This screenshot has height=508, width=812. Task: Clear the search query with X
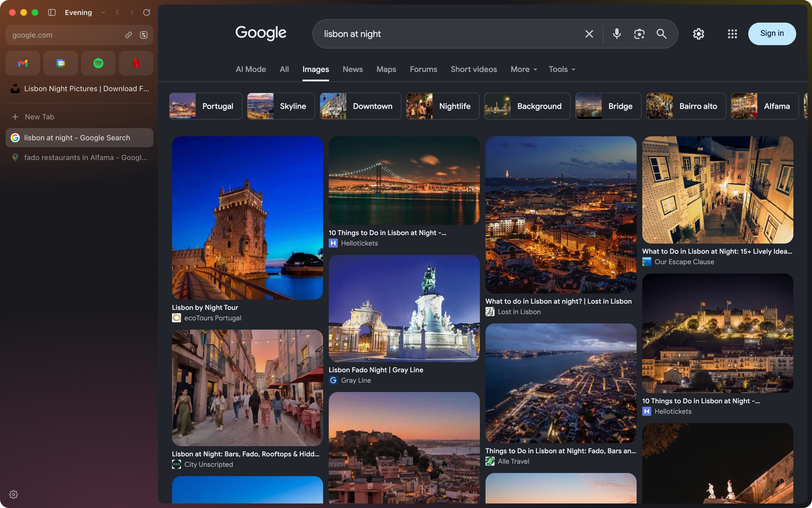pyautogui.click(x=589, y=34)
